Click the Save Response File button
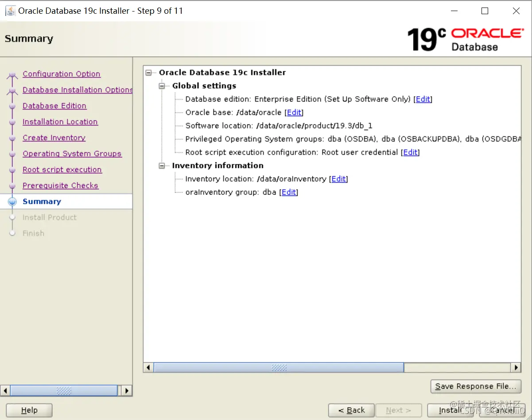Screen dimensions: 532x420 476,386
